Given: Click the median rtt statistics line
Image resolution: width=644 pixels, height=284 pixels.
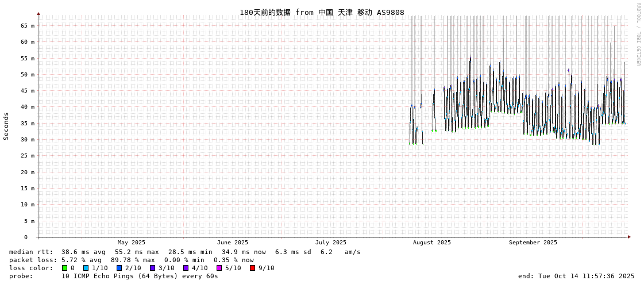Looking at the screenshot, I should click(184, 252).
